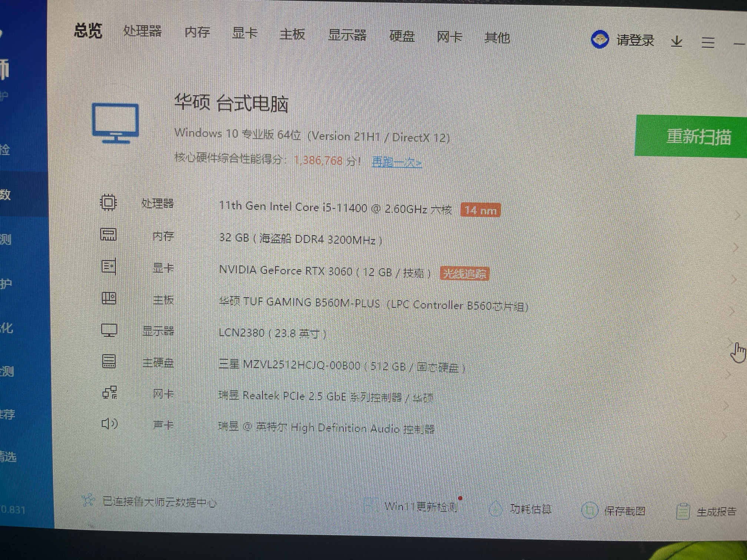The image size is (747, 560).
Task: Click the 请登录 login link
Action: coord(635,40)
